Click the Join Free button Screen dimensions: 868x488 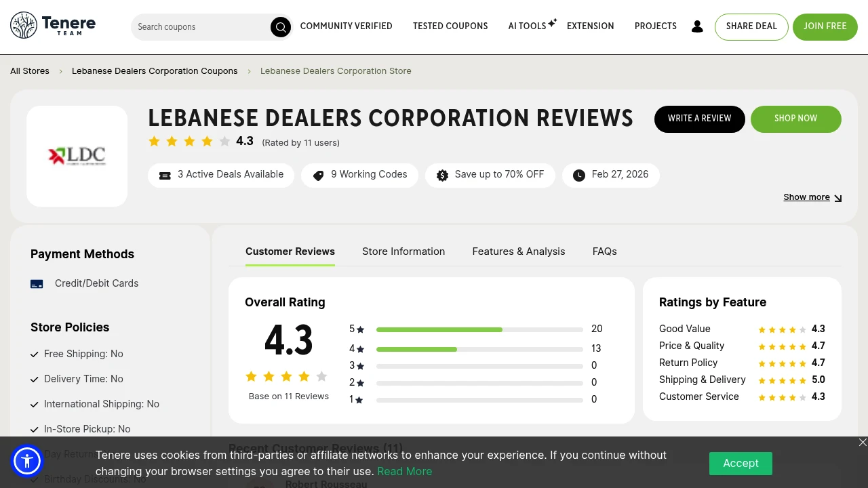coord(825,27)
